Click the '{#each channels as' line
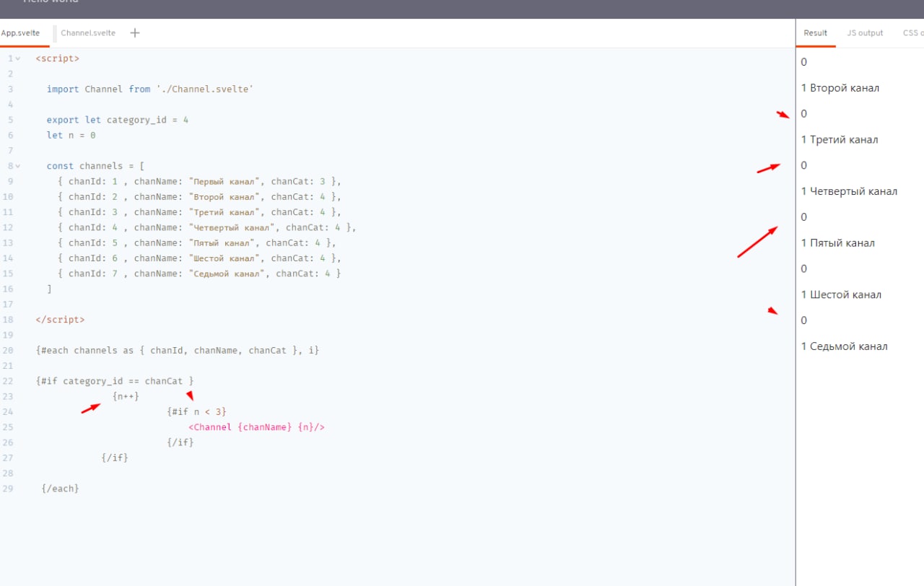This screenshot has height=586, width=924. point(178,350)
